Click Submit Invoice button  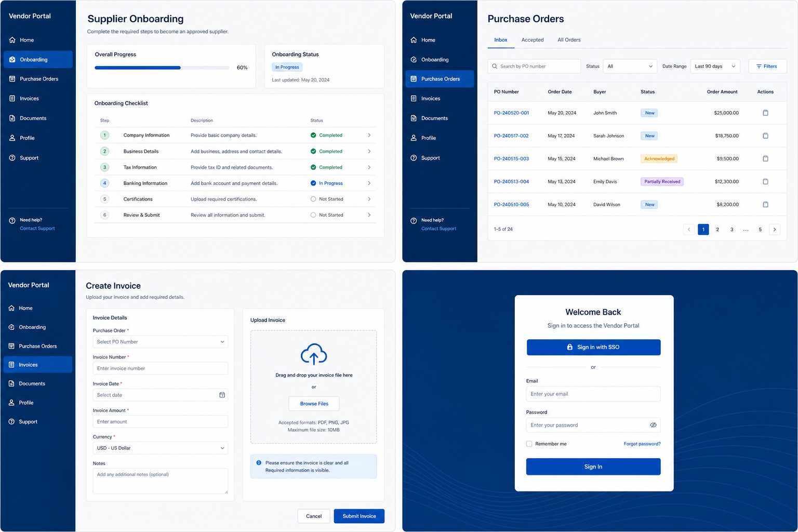pos(359,516)
